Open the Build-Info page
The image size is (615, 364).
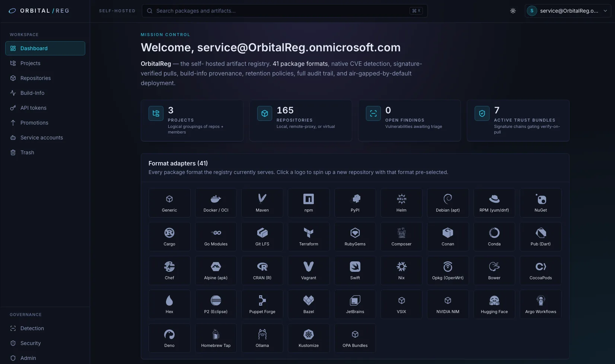[45, 93]
